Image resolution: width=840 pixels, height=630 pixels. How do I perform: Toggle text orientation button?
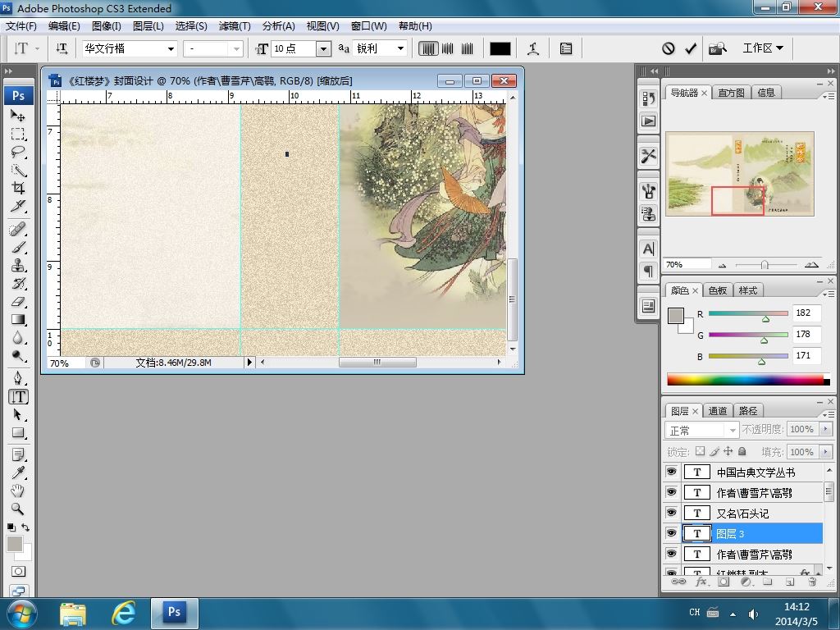click(62, 48)
